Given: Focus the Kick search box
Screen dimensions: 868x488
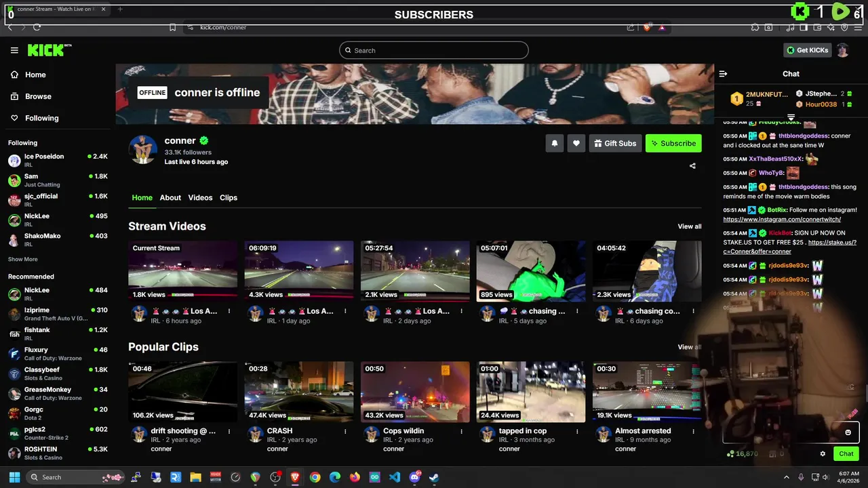Looking at the screenshot, I should (x=434, y=50).
